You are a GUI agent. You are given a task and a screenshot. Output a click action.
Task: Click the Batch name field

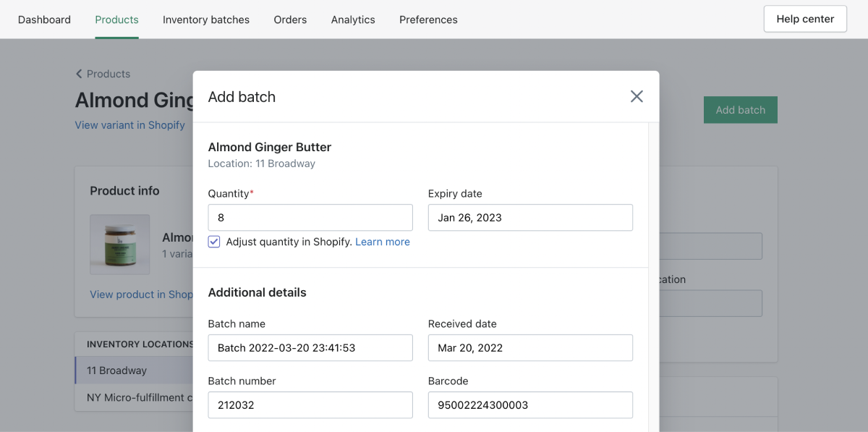coord(310,348)
